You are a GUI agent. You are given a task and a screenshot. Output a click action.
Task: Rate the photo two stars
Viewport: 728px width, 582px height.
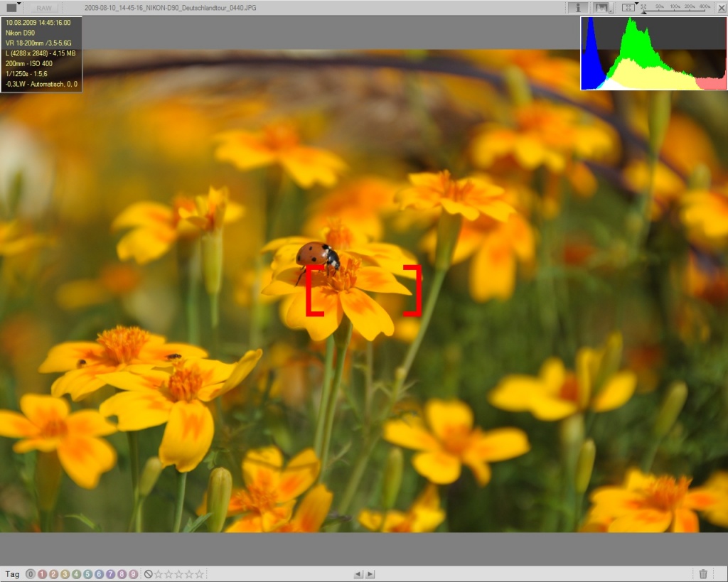[x=168, y=574]
